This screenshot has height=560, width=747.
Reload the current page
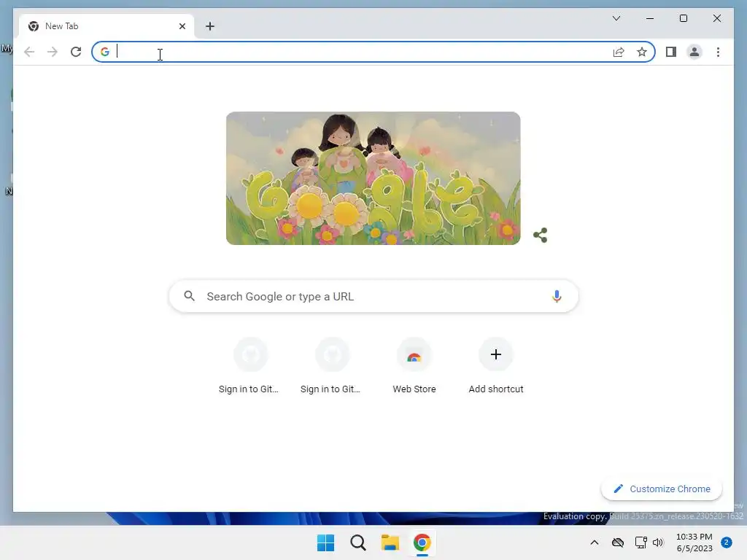pos(76,52)
